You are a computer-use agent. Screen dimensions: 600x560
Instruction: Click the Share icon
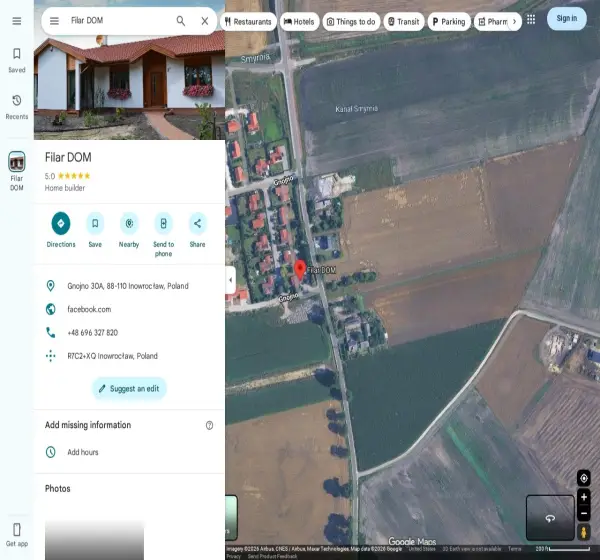click(x=197, y=223)
